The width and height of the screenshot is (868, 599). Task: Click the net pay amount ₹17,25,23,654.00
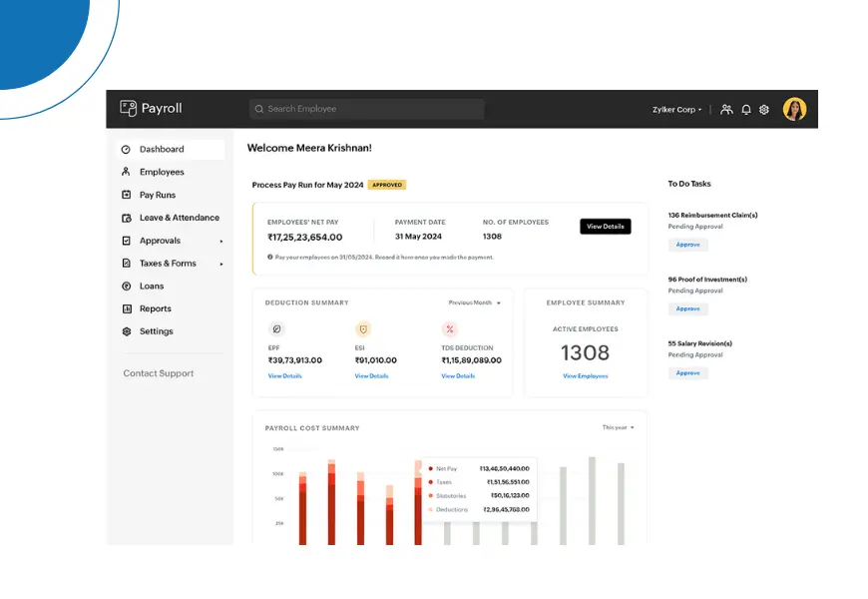coord(305,238)
